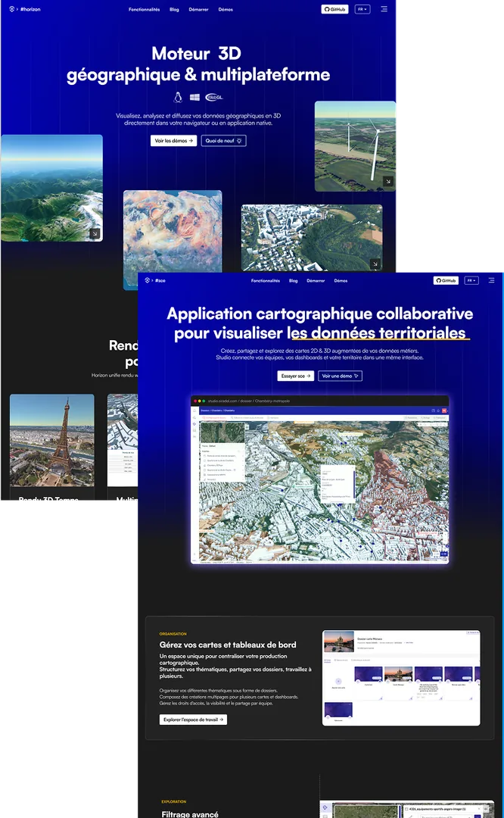504x818 pixels.
Task: Open Fonctionnalités in the Horizon page menu
Action: pos(145,9)
